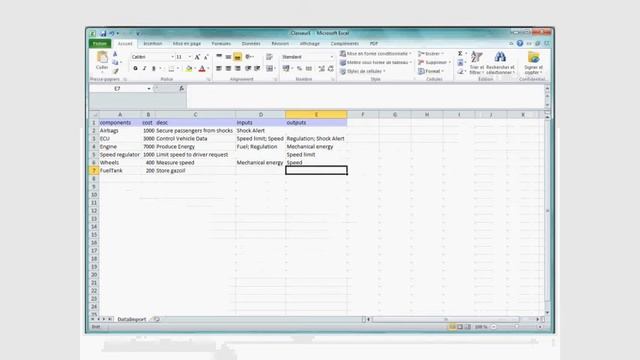
Task: Open the borders dropdown arrow
Action: click(178, 69)
